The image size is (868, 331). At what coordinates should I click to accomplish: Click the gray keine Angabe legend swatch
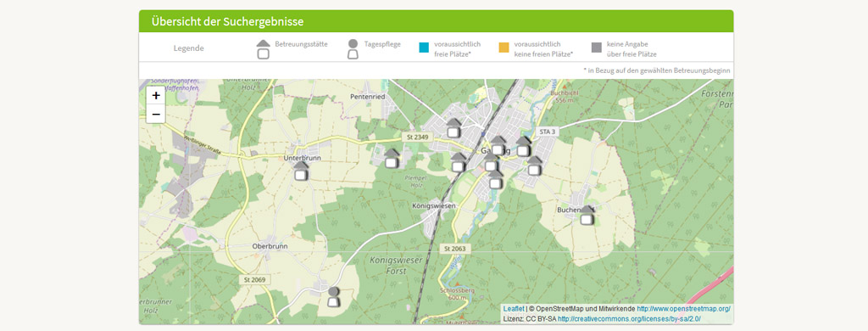click(596, 48)
